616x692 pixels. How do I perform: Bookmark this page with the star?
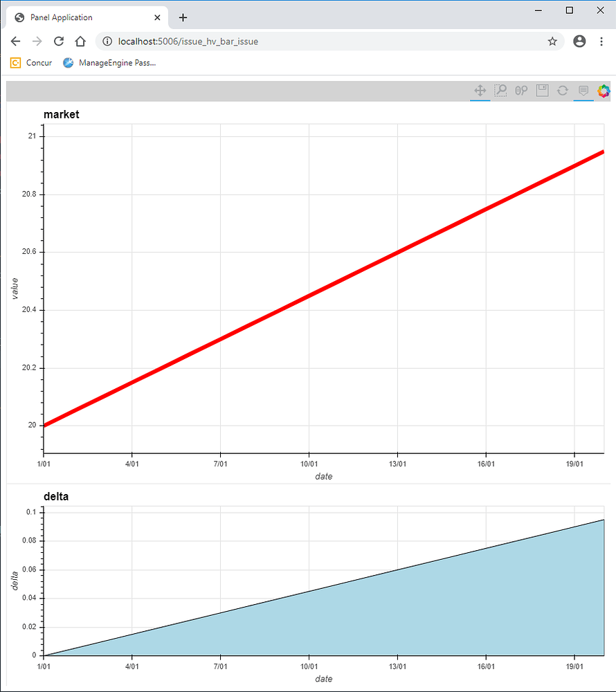tap(552, 42)
